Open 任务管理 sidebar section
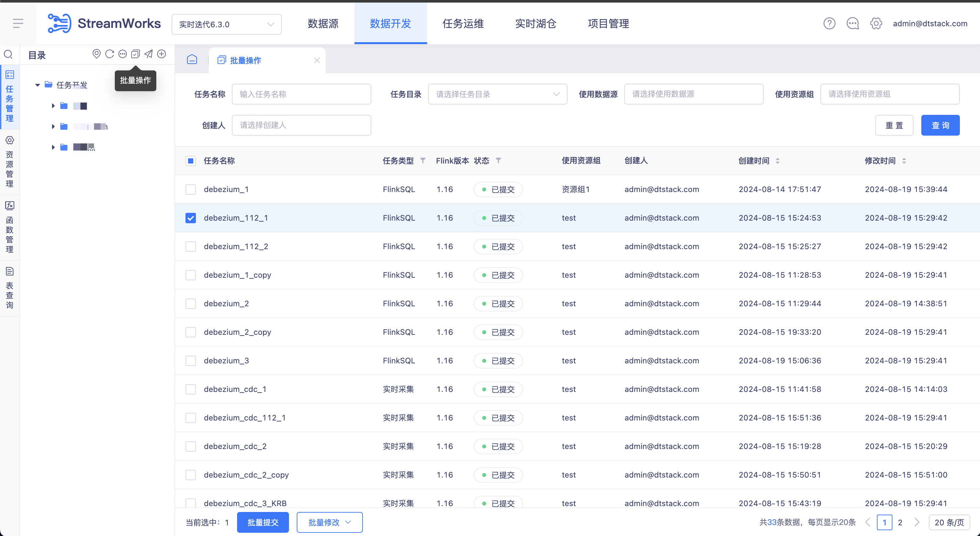The height and width of the screenshot is (536, 980). (9, 96)
